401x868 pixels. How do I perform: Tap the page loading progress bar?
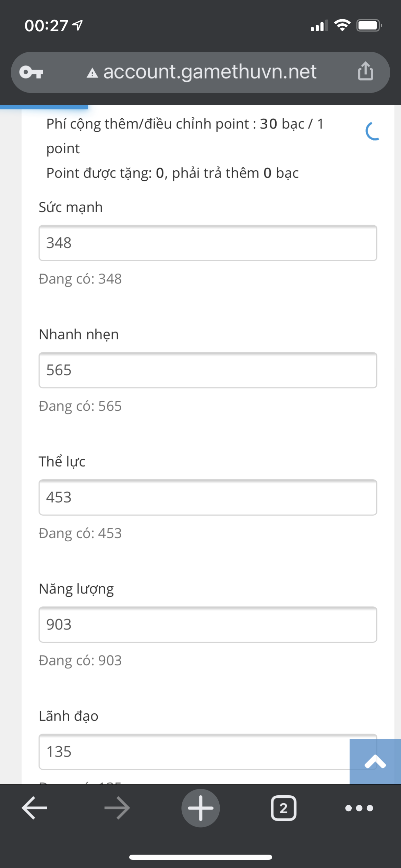[x=44, y=107]
